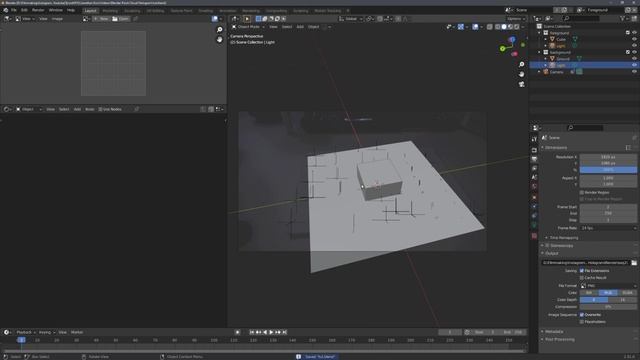Click the zoom magnifier icon in 3D viewport
The image size is (640, 360).
[x=521, y=65]
